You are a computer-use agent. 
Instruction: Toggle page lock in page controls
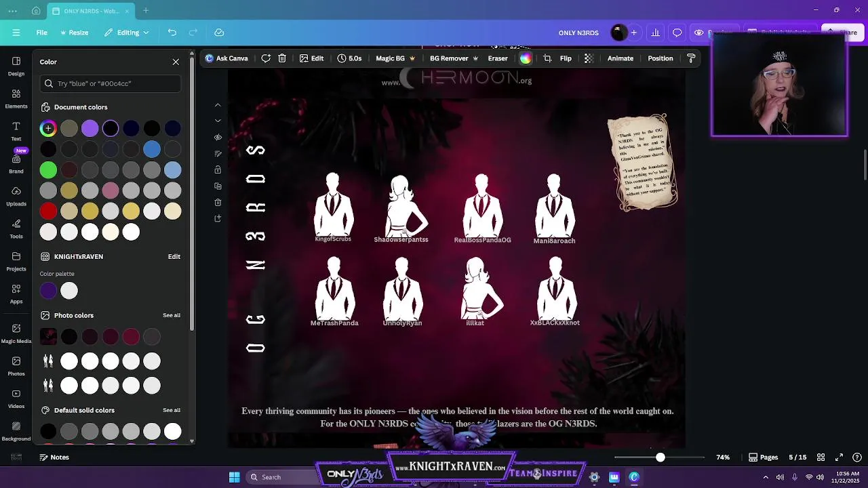tap(218, 169)
